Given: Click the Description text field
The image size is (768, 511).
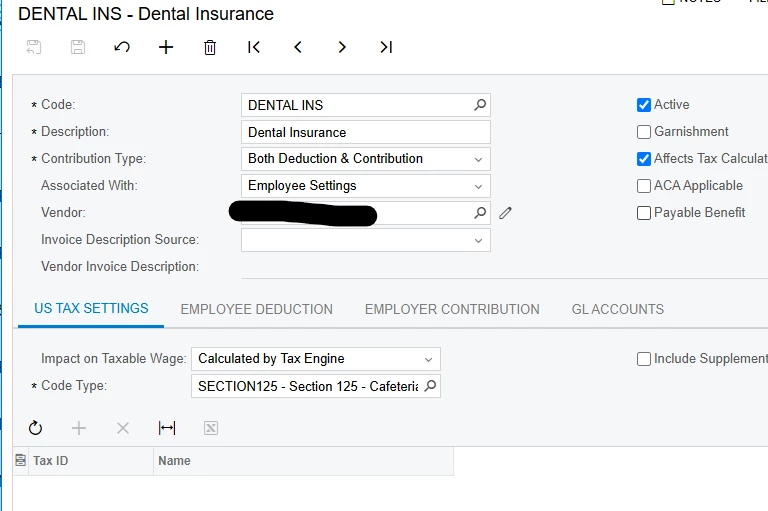Looking at the screenshot, I should tap(365, 132).
